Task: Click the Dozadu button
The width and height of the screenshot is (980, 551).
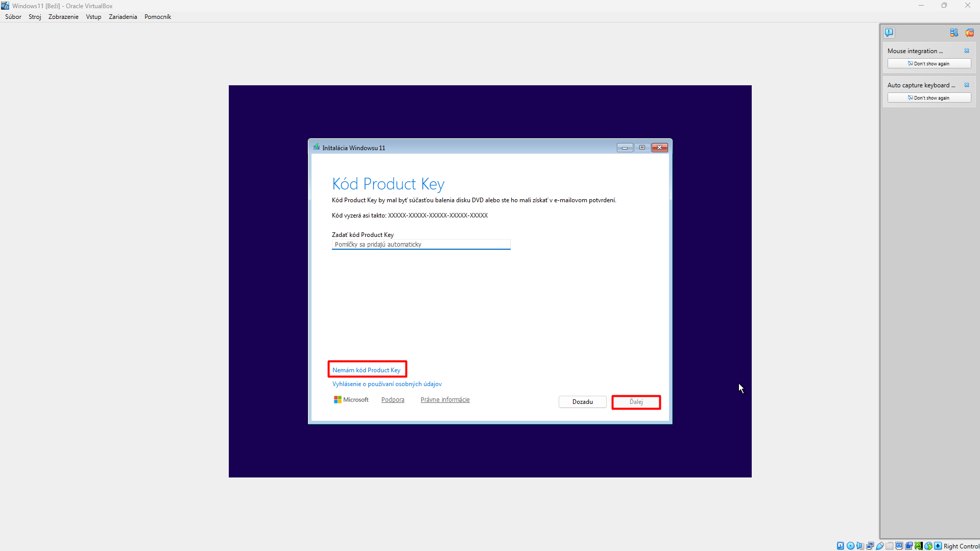Action: coord(582,402)
